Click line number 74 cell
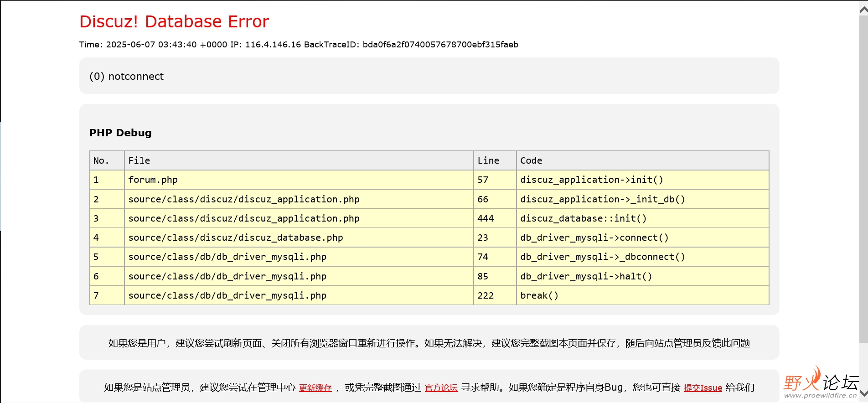 [495, 257]
